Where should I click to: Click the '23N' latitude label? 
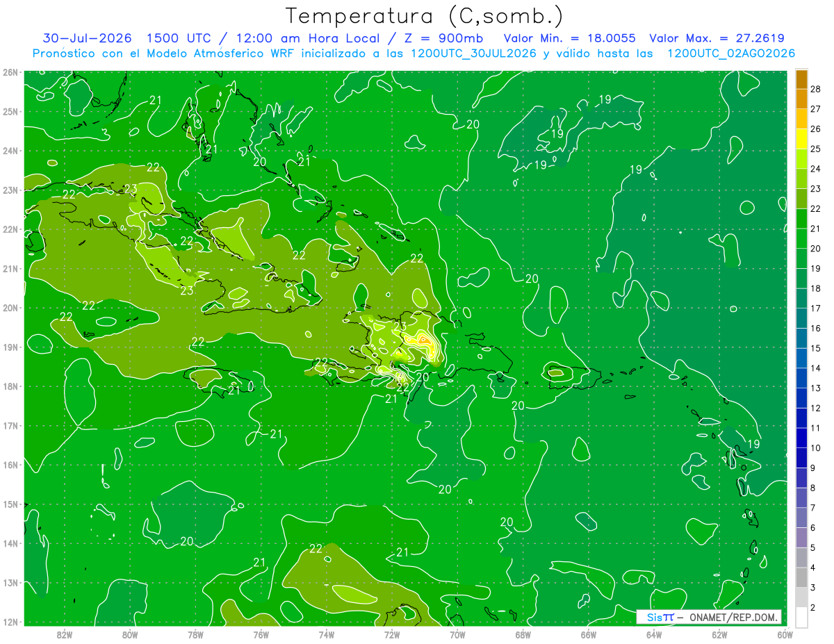click(x=10, y=190)
